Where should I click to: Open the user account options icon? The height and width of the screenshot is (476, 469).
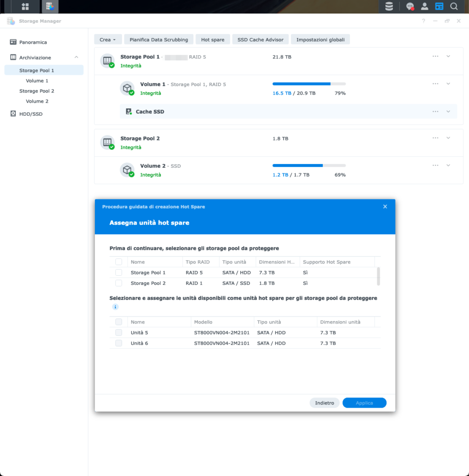(424, 7)
